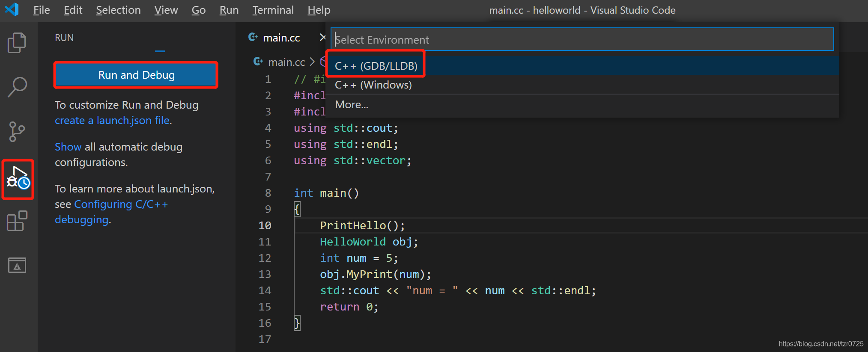
Task: Click the C++ file icon in breadcrumb
Action: 258,62
